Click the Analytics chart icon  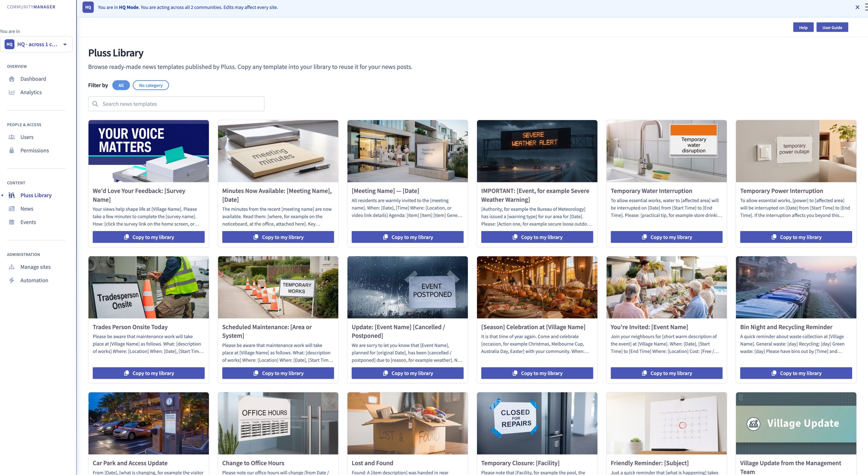12,92
